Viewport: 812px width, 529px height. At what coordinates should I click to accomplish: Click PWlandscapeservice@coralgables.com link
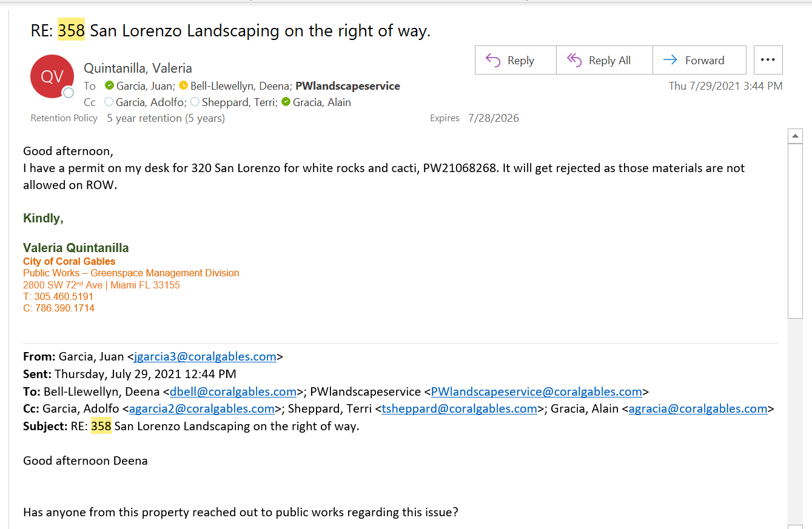536,391
